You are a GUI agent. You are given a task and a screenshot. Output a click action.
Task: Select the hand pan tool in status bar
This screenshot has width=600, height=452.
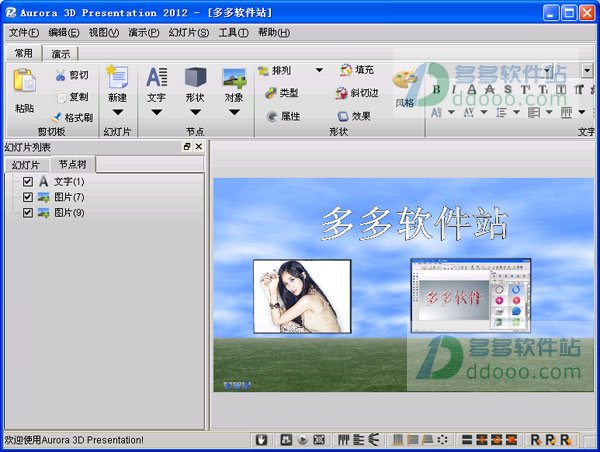tap(262, 440)
